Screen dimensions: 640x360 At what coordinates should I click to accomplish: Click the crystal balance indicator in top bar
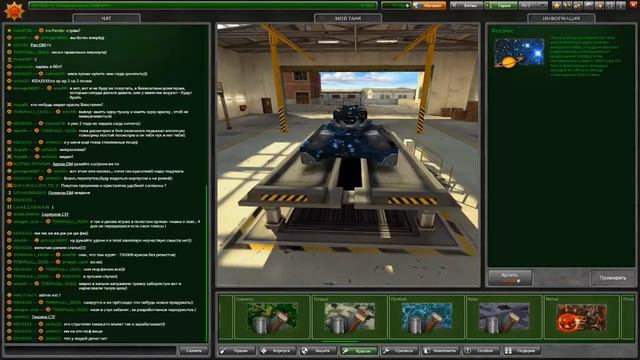click(396, 5)
